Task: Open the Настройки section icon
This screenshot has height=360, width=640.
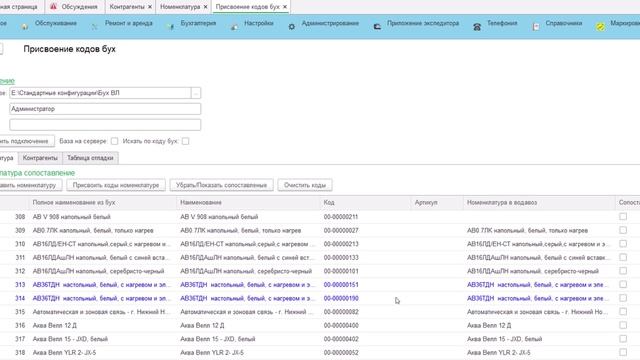Action: click(x=234, y=27)
